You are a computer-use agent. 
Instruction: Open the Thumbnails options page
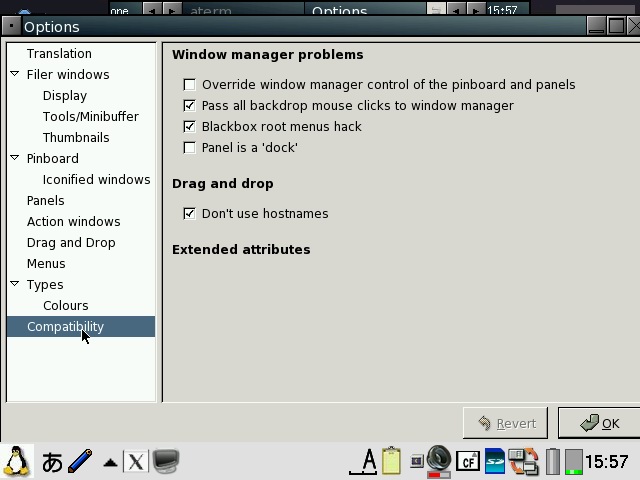(76, 138)
